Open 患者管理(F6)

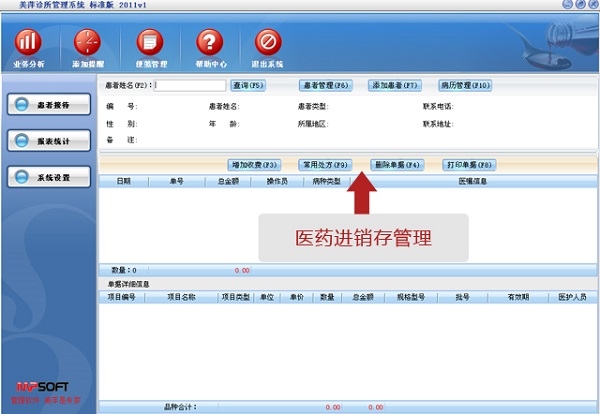326,85
